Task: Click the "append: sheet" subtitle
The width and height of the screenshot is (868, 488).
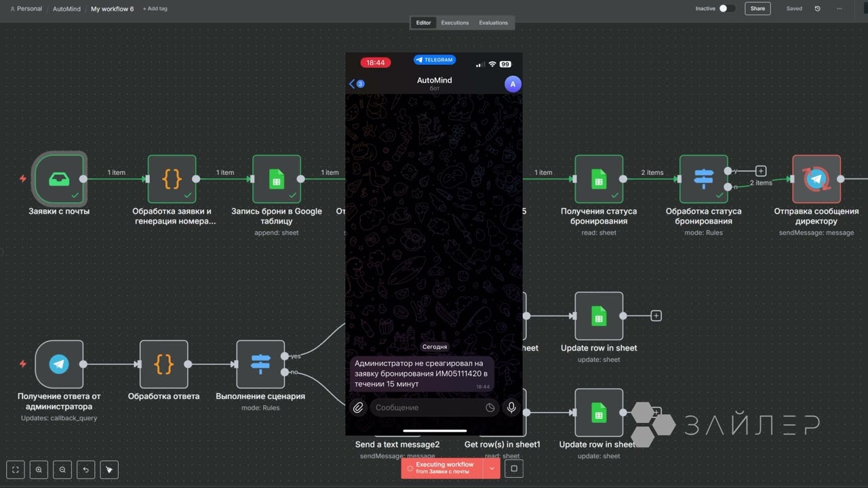Action: 277,232
